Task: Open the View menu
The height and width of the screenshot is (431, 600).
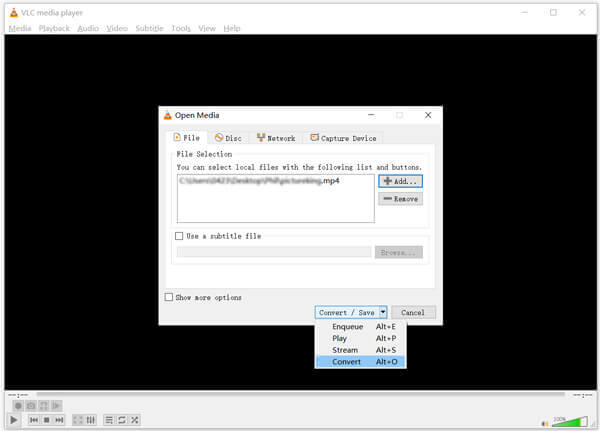Action: click(207, 28)
